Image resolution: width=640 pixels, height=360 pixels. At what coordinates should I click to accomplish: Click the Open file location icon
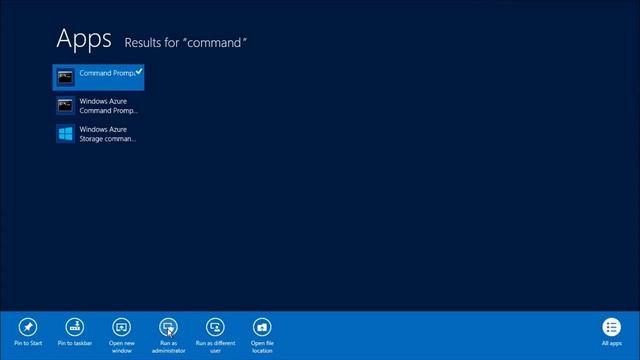[262, 327]
